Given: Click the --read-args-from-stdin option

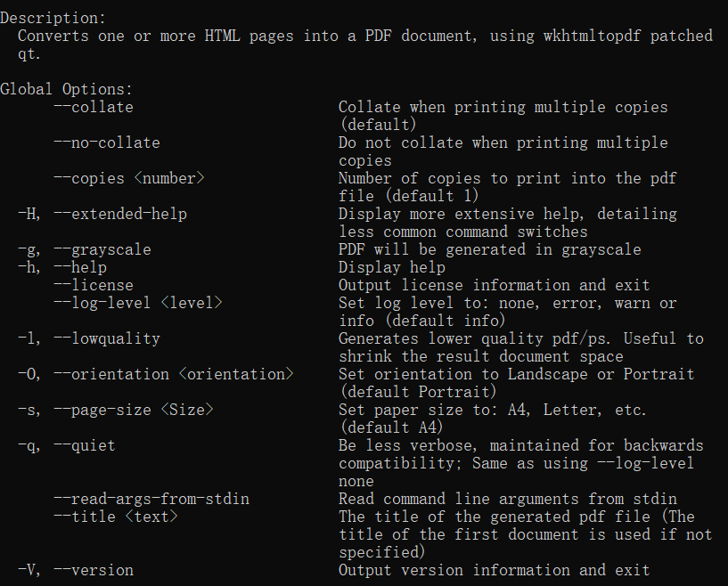Looking at the screenshot, I should click(x=151, y=499).
